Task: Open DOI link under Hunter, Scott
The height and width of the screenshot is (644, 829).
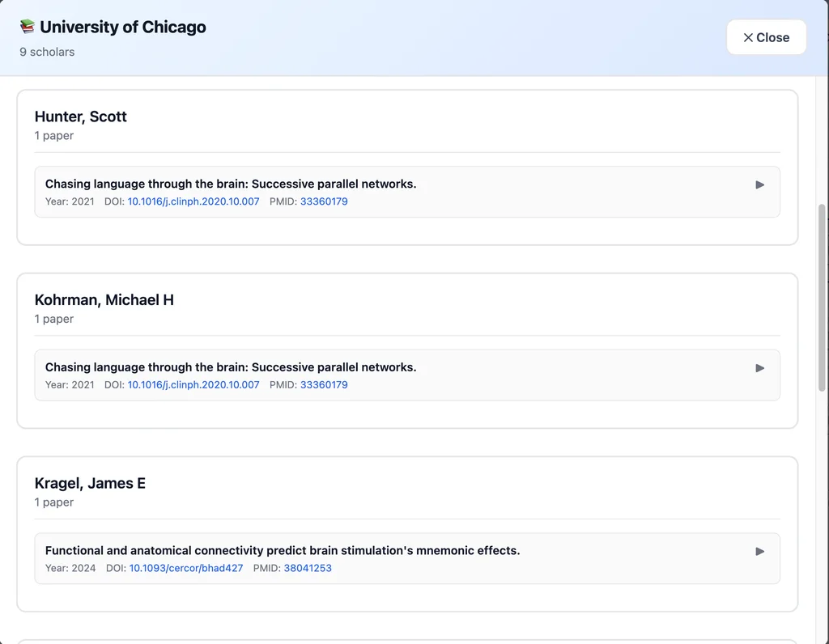Action: [193, 201]
